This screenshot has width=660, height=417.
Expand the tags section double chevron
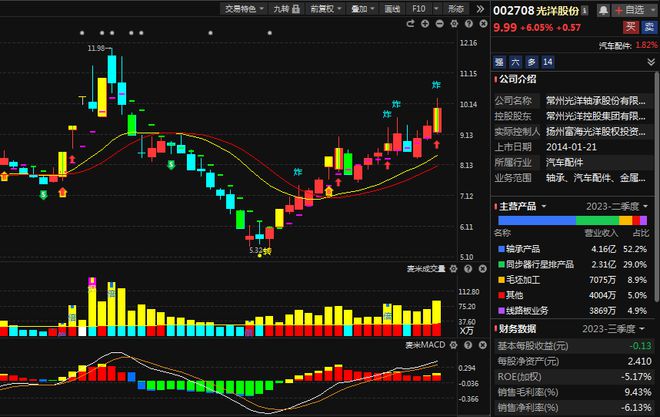(651, 62)
